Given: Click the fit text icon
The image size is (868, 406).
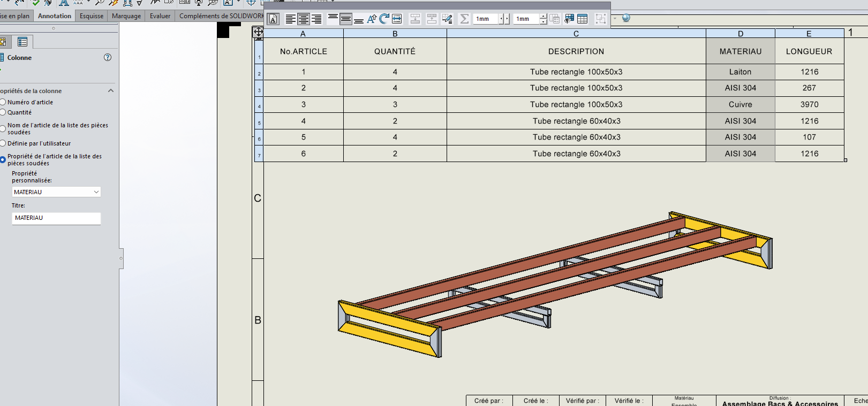Looking at the screenshot, I should tap(397, 19).
